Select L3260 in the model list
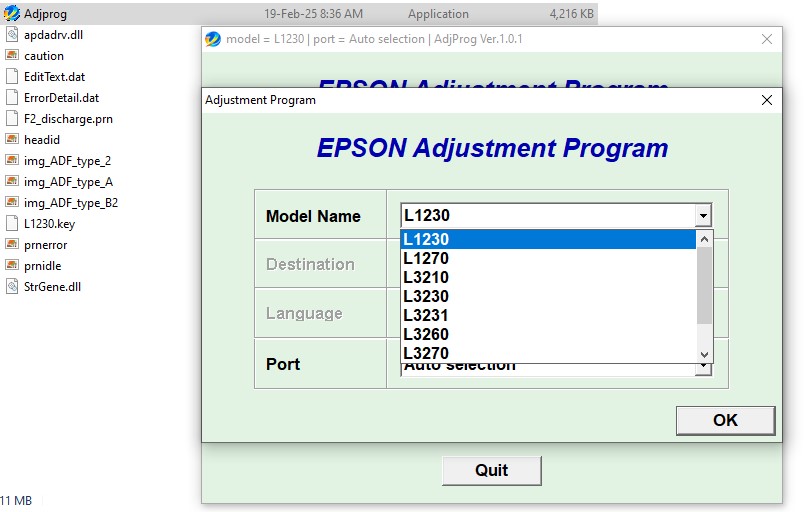 click(548, 334)
